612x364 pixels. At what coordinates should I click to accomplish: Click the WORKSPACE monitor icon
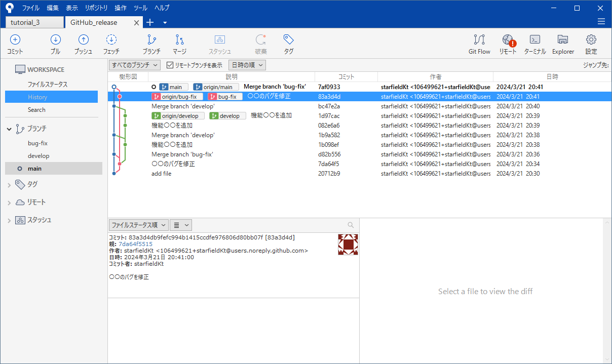click(x=20, y=69)
